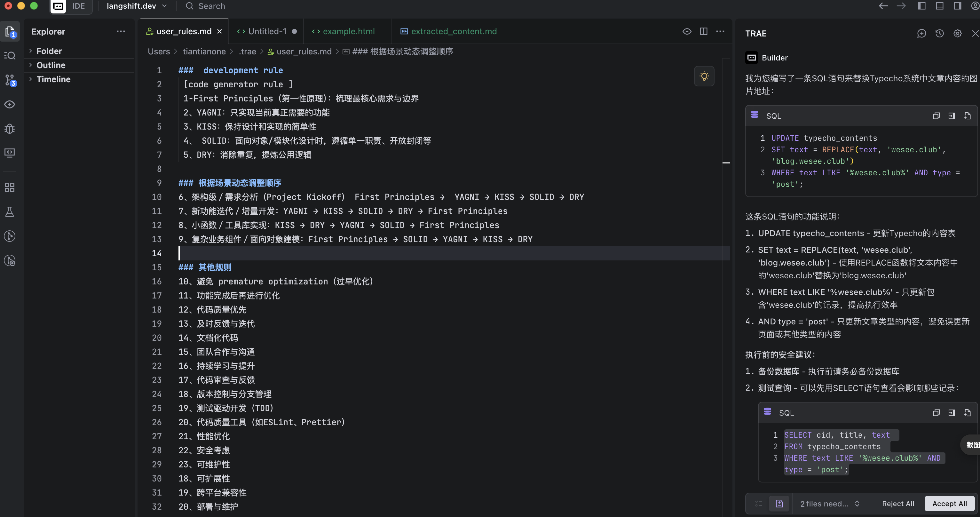Open the Search panel in the sidebar
980x517 pixels.
(x=10, y=56)
